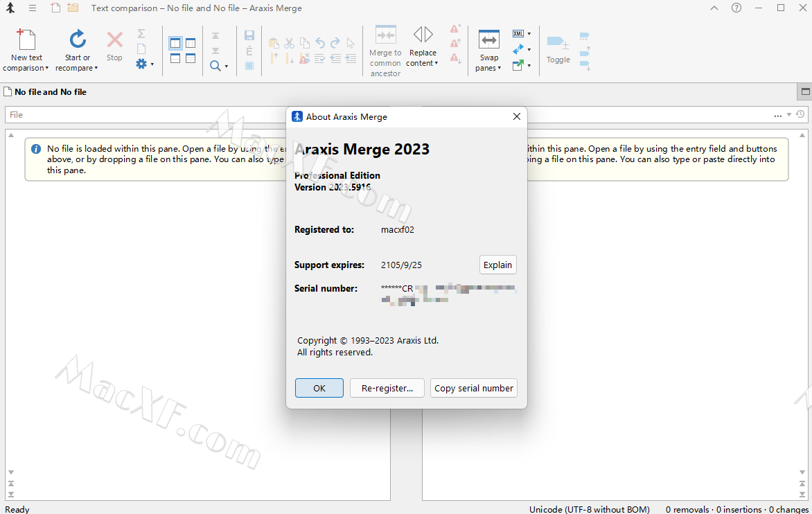Select the three-way horizontal layout icon
812x514 pixels.
click(x=191, y=58)
